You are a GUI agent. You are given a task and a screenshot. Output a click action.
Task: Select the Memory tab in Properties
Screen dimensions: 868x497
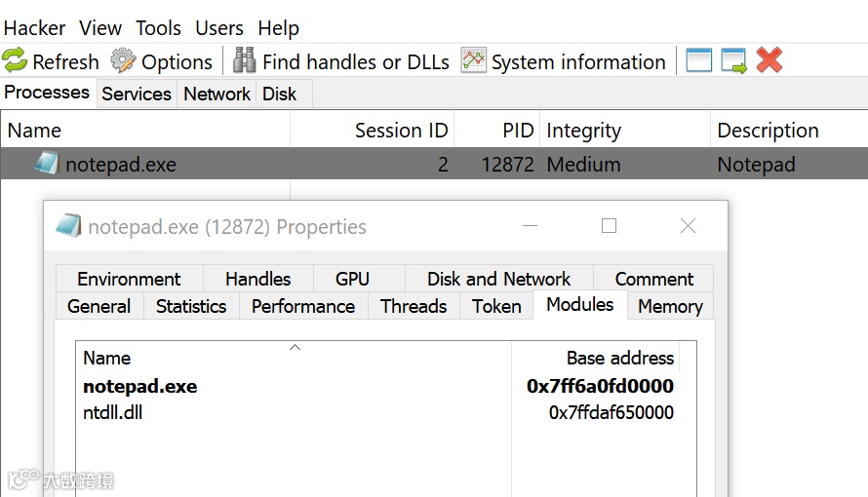(x=670, y=306)
